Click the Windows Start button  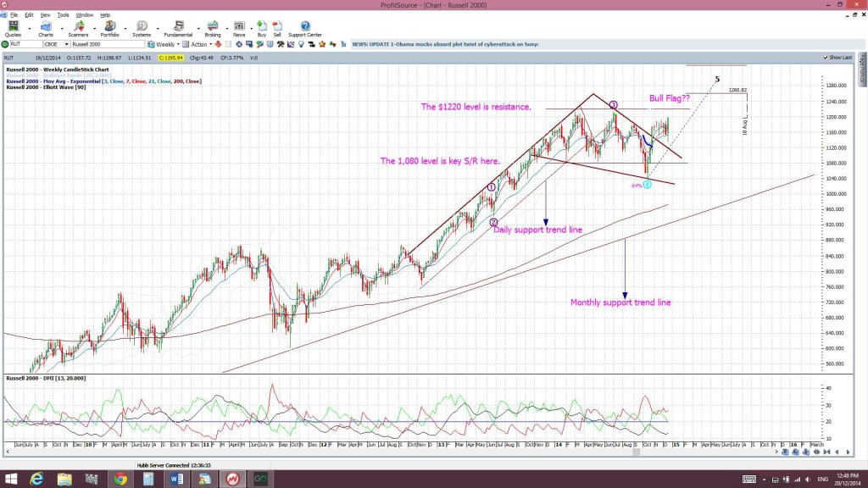coord(11,479)
